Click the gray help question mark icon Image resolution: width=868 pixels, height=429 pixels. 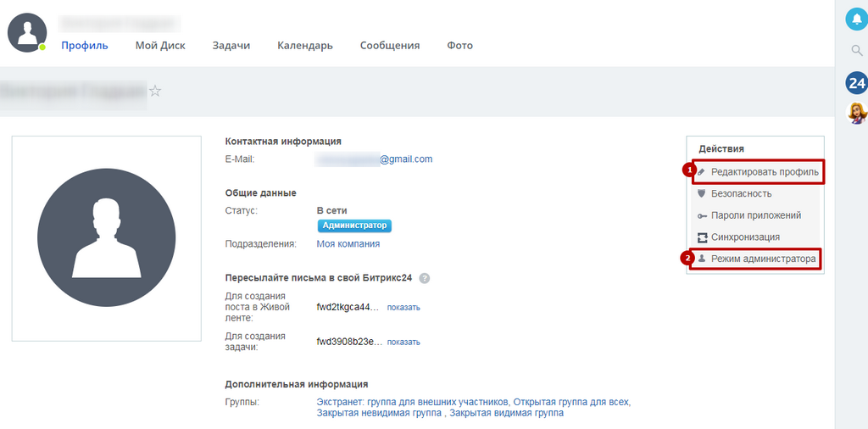pyautogui.click(x=425, y=278)
